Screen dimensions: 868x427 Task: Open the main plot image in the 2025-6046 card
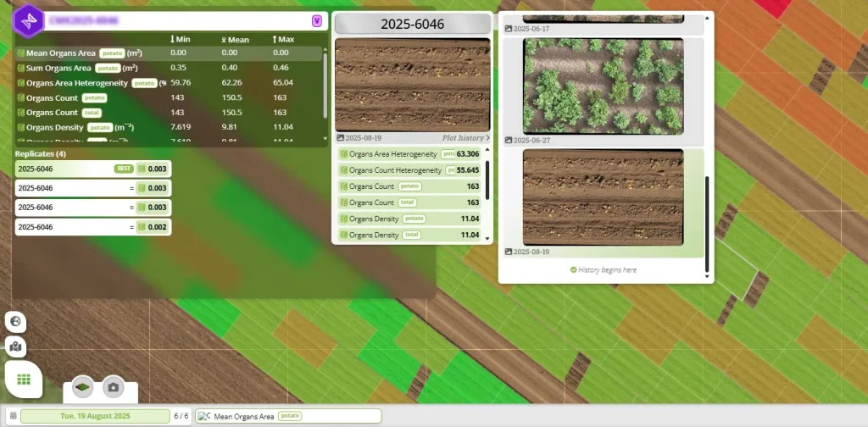click(413, 85)
